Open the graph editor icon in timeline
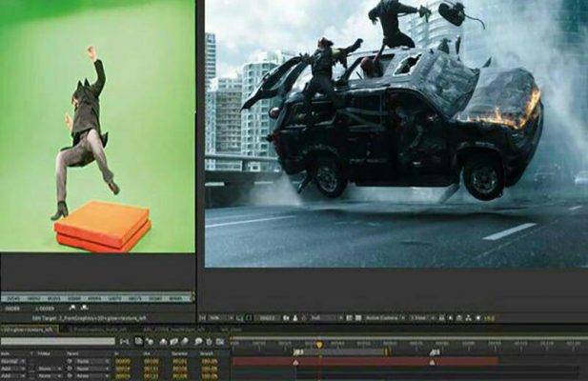The width and height of the screenshot is (588, 381). pyautogui.click(x=220, y=342)
